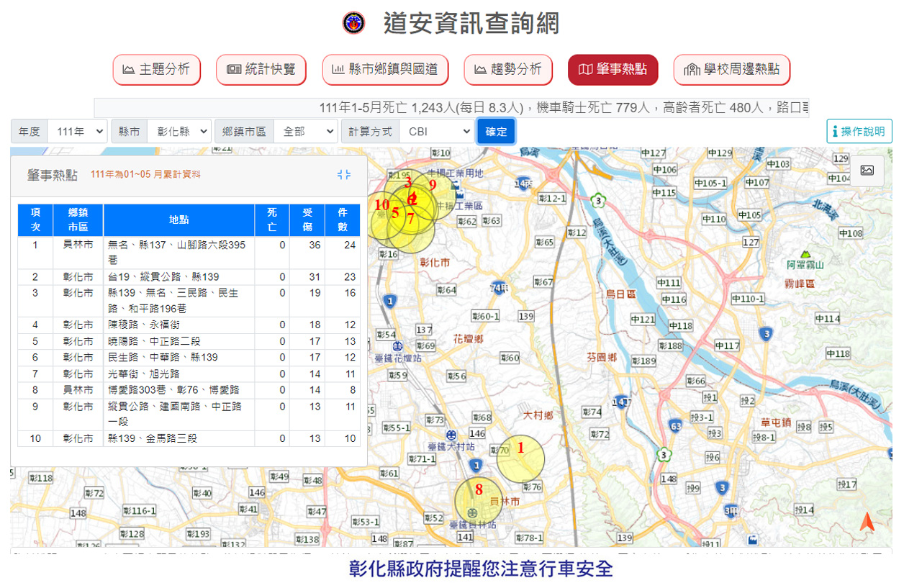Image resolution: width=904 pixels, height=588 pixels.
Task: Click the site emblem logo beside the title
Action: point(353,23)
